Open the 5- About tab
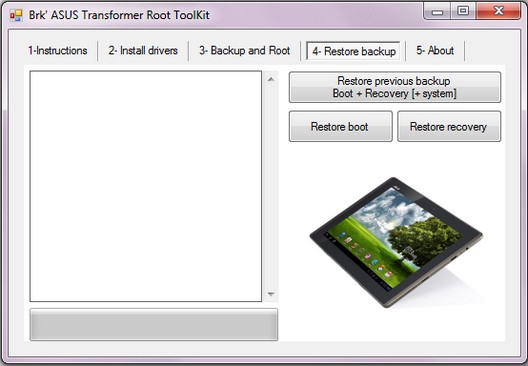 [435, 51]
